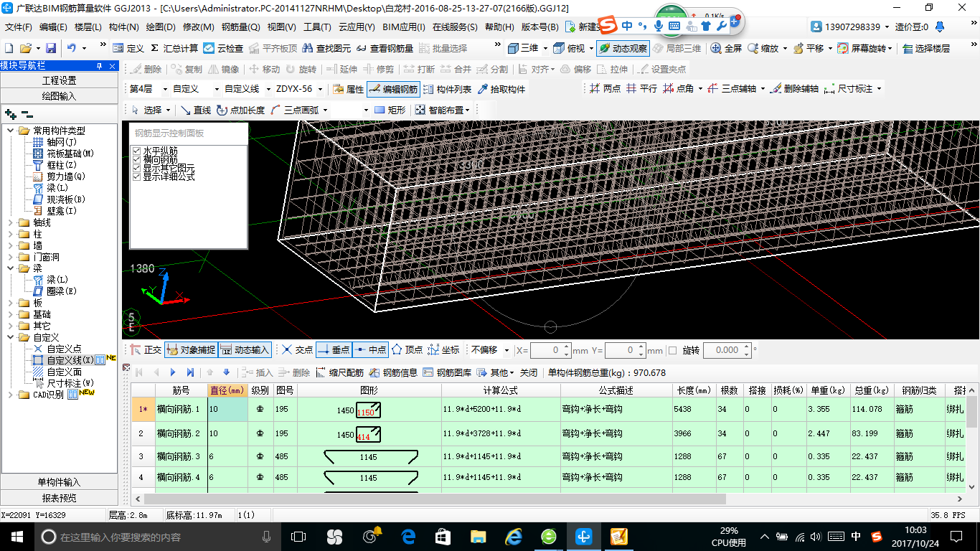Screen dimensions: 980x551
Task: Expand 智能布置 smart layout dropdown
Action: [468, 110]
